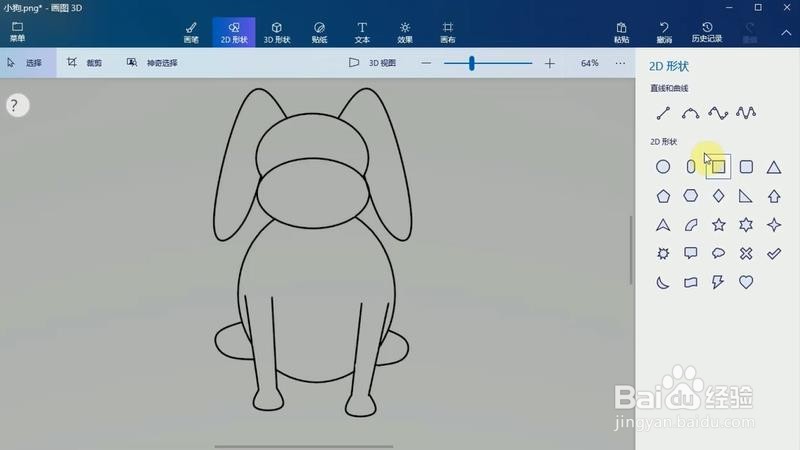Screen dimensions: 800x450
Task: Open the History panel
Action: (707, 32)
